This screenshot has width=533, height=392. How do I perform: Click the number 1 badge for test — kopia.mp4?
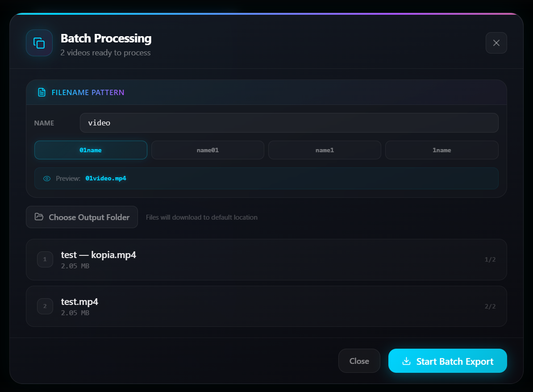[45, 259]
